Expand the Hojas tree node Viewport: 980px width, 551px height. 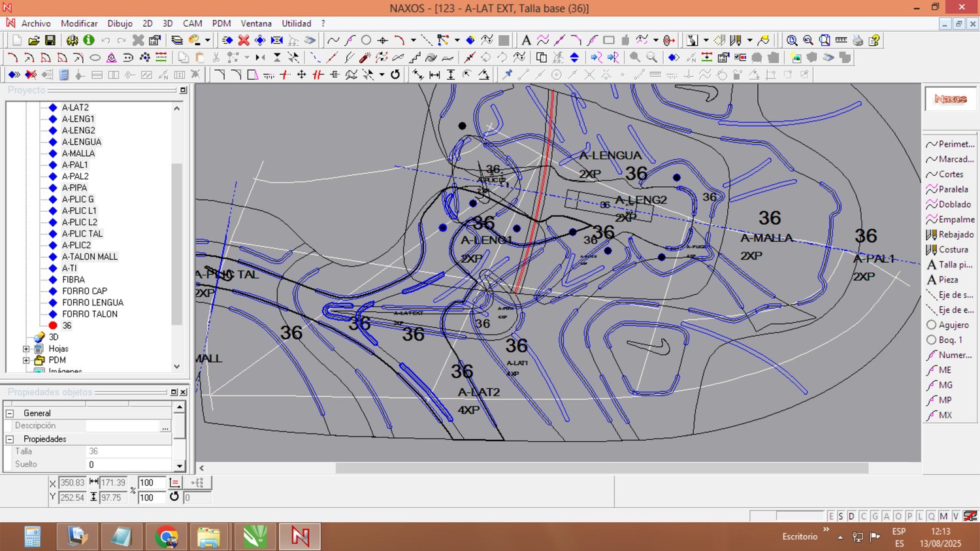(x=26, y=349)
